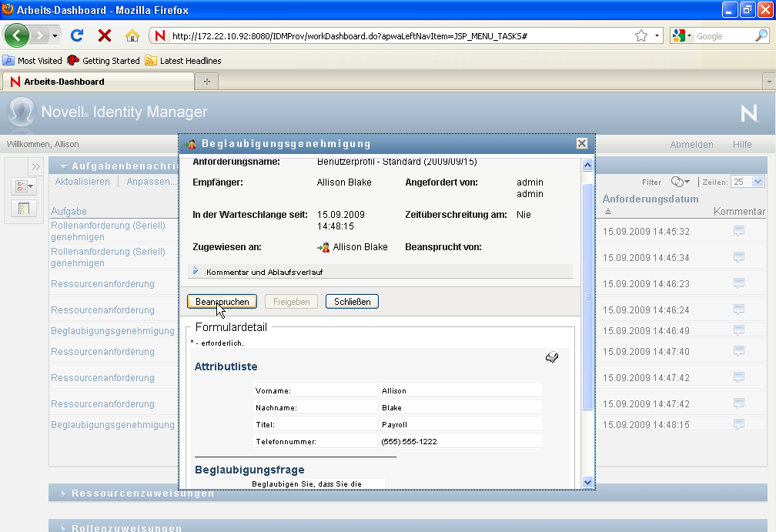
Task: Expand Kommentar und Ablaufsverlauf section
Action: pyautogui.click(x=196, y=271)
